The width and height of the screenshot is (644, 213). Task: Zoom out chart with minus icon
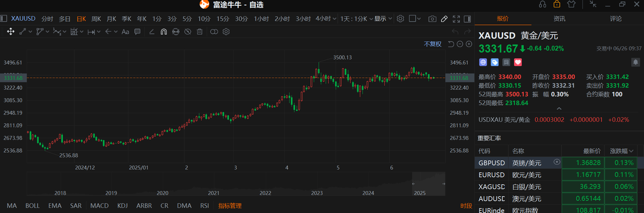tap(460, 44)
